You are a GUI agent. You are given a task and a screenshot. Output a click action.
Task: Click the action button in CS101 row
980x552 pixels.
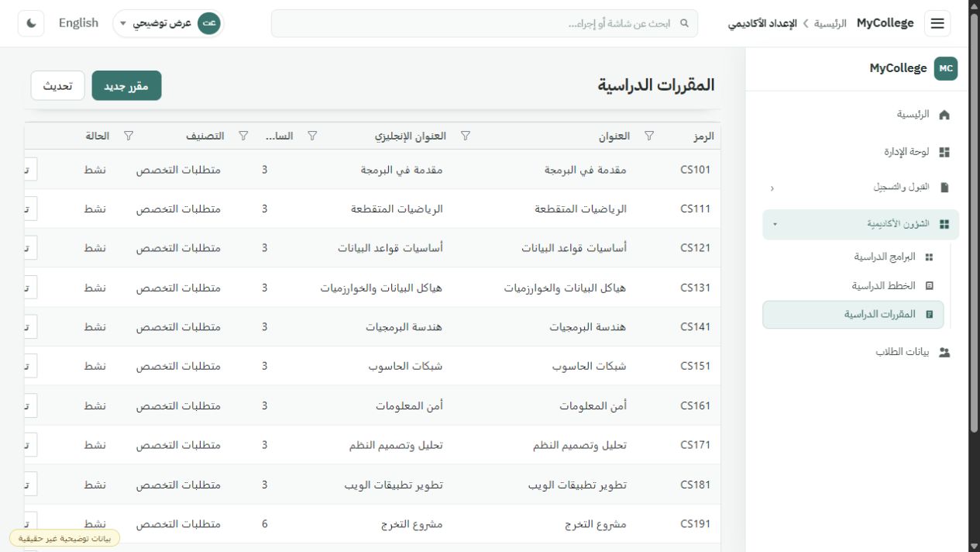[31, 169]
